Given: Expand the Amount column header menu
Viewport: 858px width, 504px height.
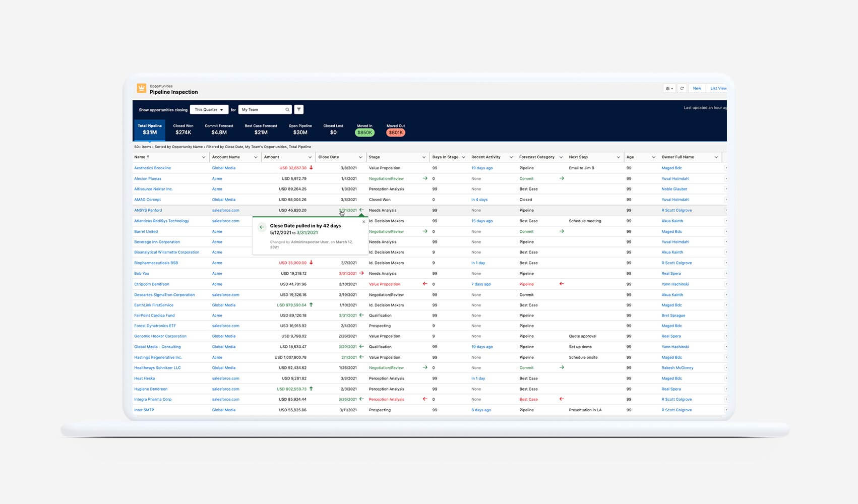Looking at the screenshot, I should tap(310, 157).
